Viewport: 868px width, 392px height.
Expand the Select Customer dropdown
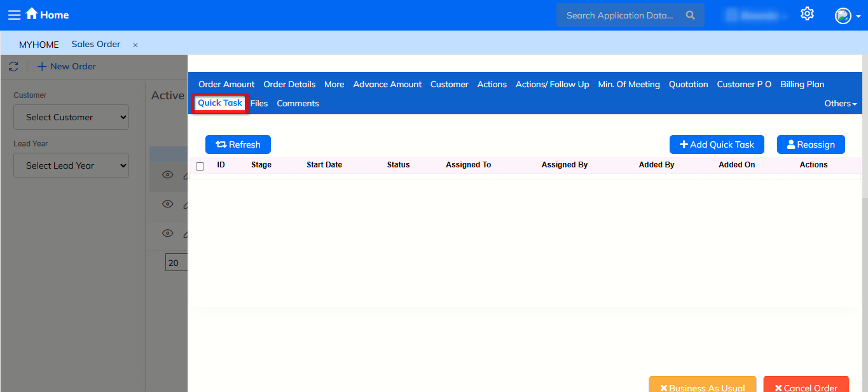click(x=71, y=117)
